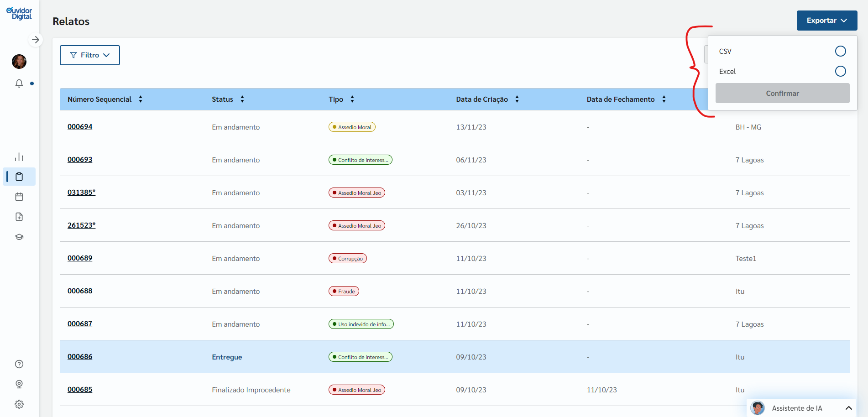Viewport: 868px width, 417px height.
Task: Click the Ouvidor Digital logo
Action: pos(19,13)
